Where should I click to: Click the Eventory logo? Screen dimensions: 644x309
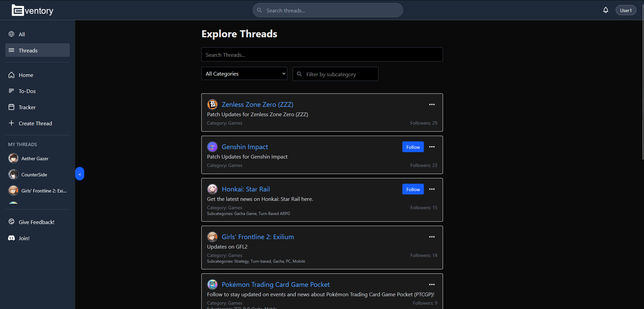click(33, 10)
